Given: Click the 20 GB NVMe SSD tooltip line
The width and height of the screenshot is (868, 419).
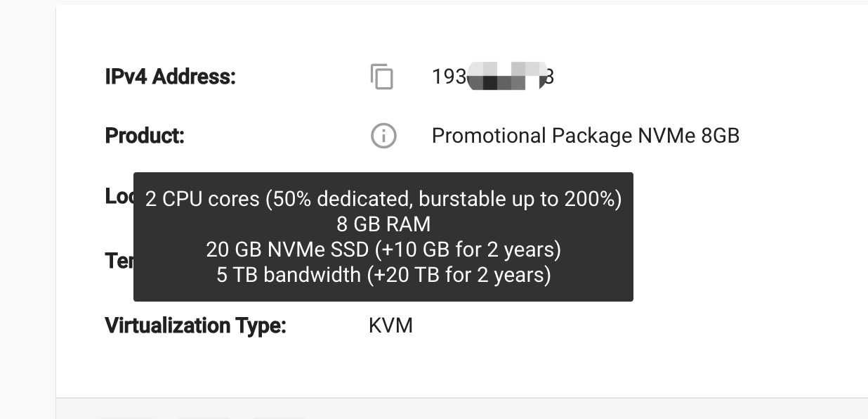Looking at the screenshot, I should pos(383,250).
